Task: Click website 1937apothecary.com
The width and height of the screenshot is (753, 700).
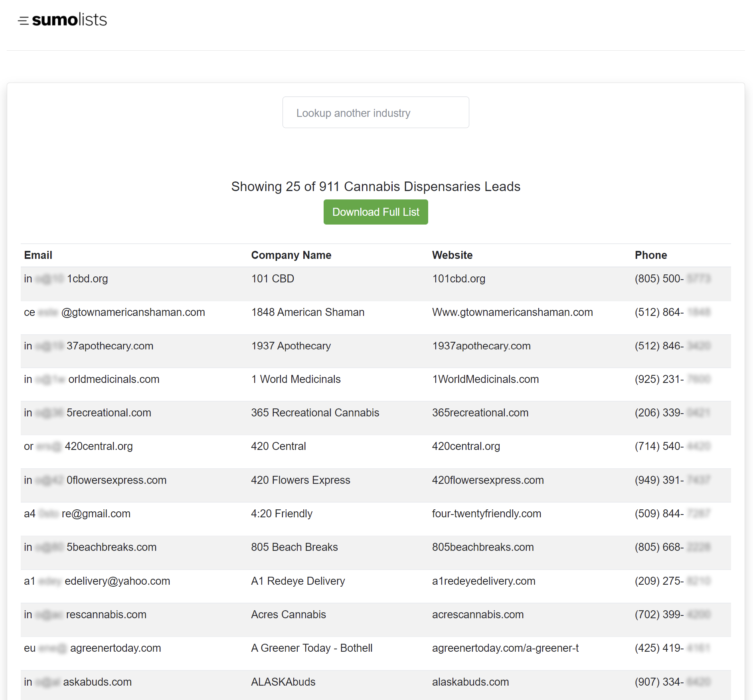Action: 481,346
